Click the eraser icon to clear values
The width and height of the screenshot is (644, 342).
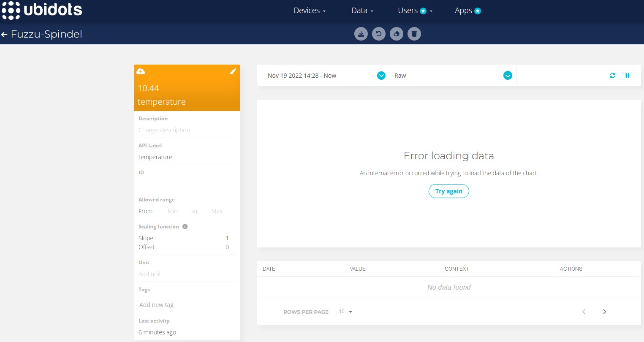point(397,34)
